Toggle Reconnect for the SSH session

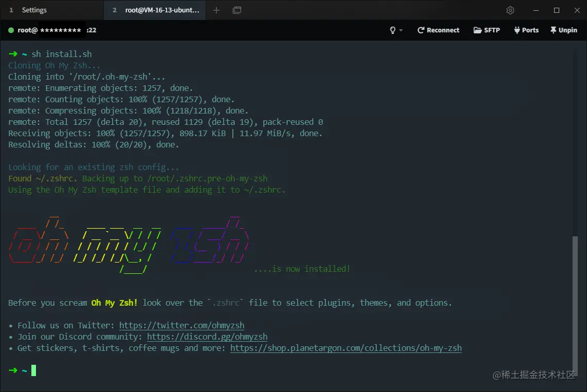click(x=438, y=30)
